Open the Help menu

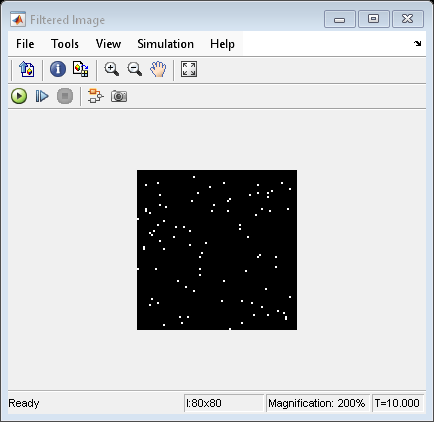click(222, 44)
